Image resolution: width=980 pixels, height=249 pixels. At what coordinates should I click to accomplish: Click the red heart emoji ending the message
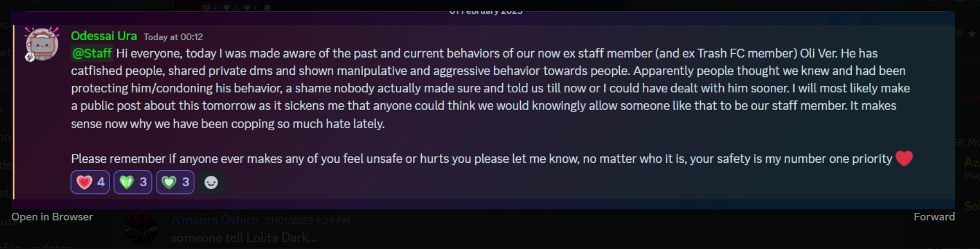click(x=904, y=158)
